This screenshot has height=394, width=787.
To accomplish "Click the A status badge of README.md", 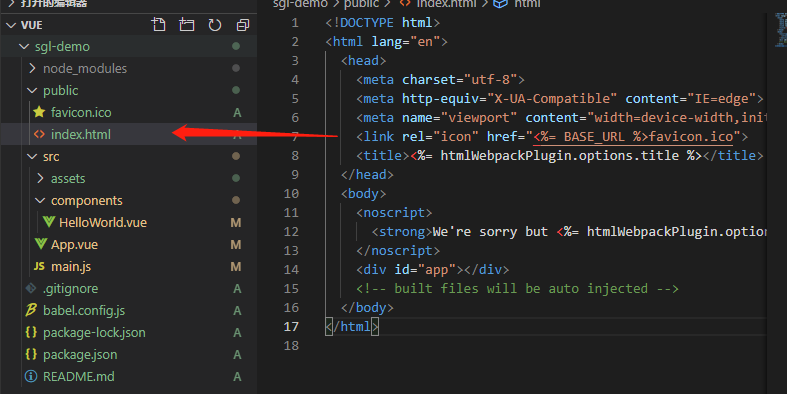I will 237,376.
